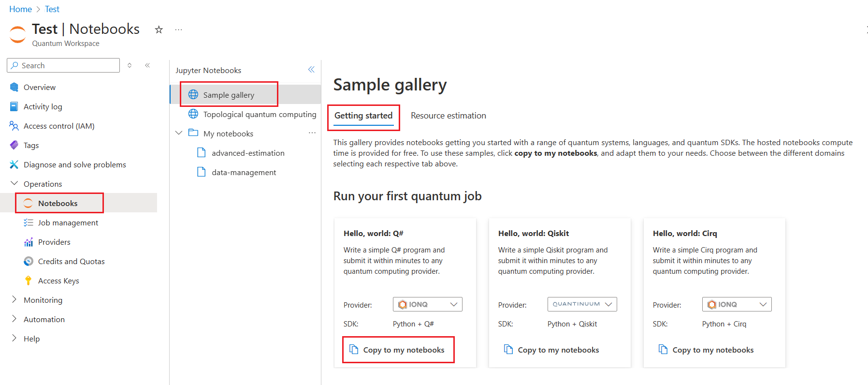Open My notebooks ellipsis menu
This screenshot has height=385, width=868.
tap(312, 133)
